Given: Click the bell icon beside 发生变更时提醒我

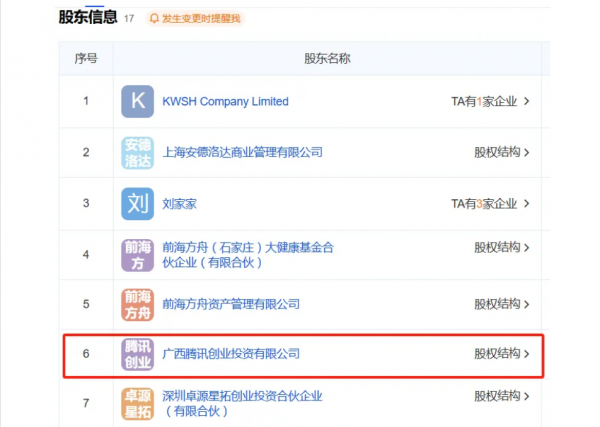Looking at the screenshot, I should [154, 18].
